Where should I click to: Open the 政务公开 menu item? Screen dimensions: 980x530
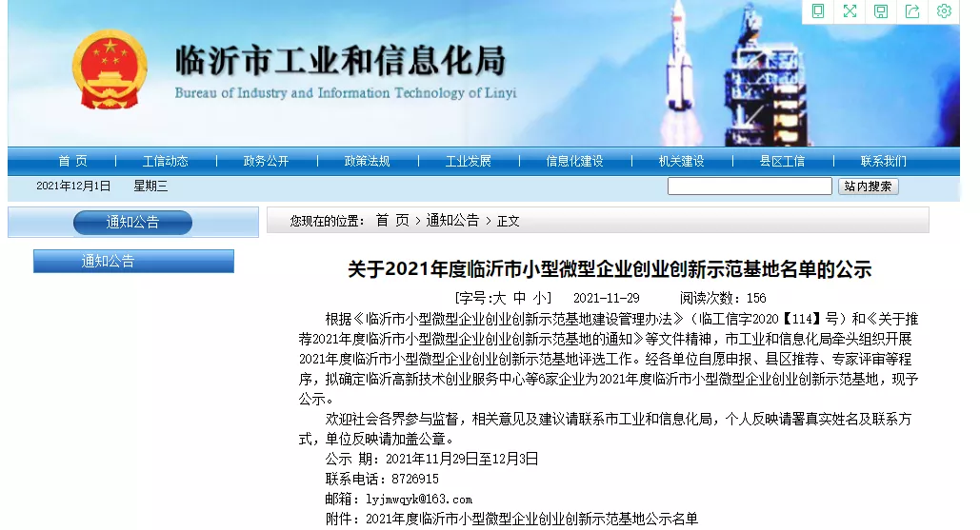pyautogui.click(x=267, y=161)
